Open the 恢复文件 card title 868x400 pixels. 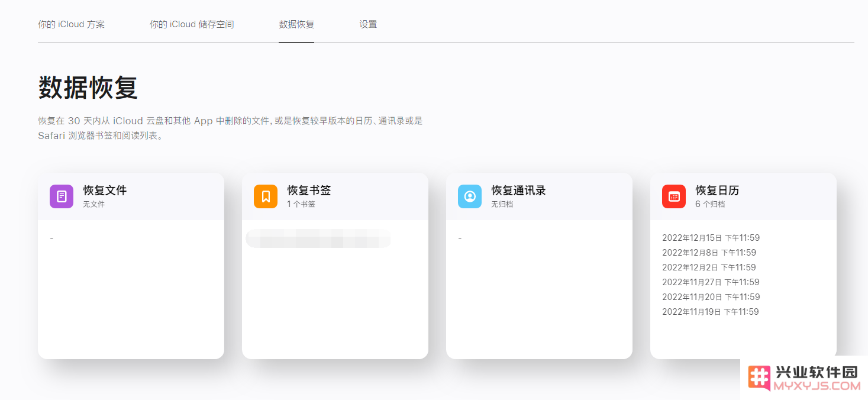pyautogui.click(x=105, y=191)
